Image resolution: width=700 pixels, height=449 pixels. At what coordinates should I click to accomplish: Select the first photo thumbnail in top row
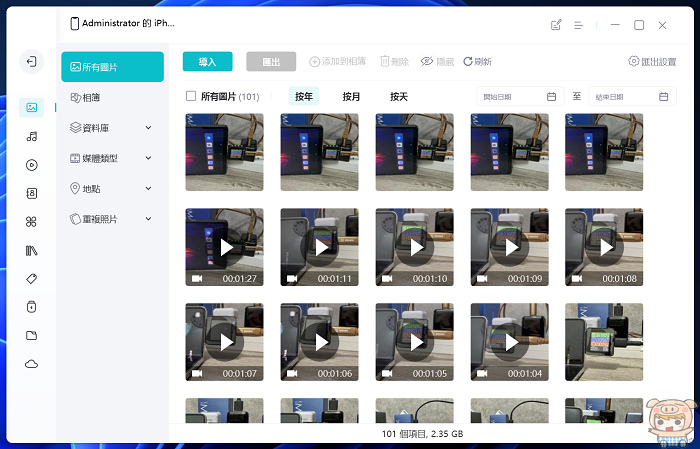click(225, 152)
